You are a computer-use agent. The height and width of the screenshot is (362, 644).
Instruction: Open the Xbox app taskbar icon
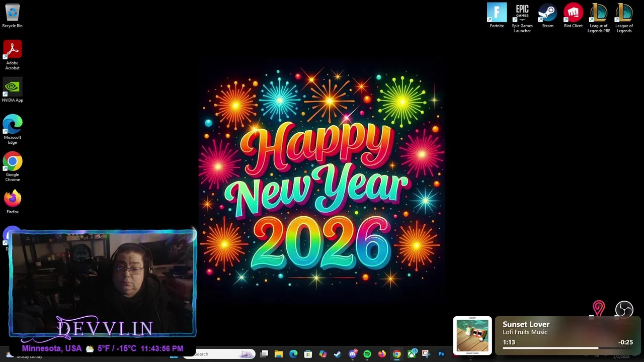point(412,354)
